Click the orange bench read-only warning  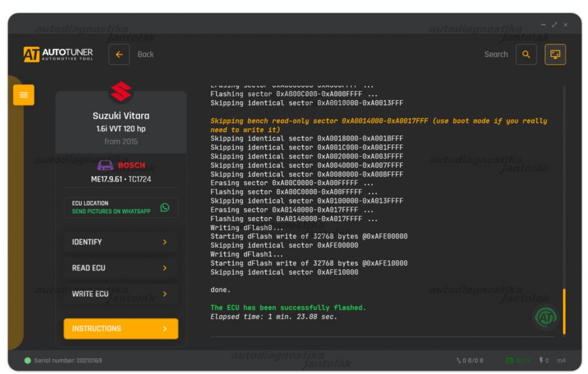[x=379, y=126]
